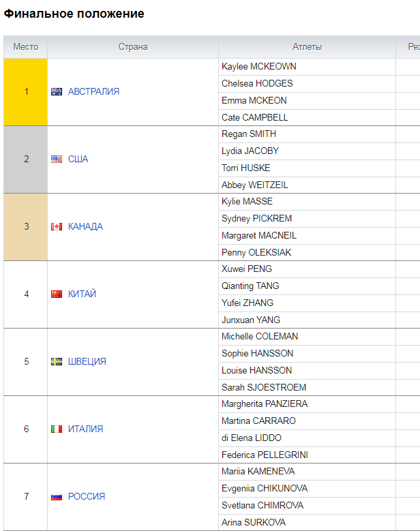Screen dimensions: 420x531
Task: Open the КИТАЙ country link
Action: (82, 294)
